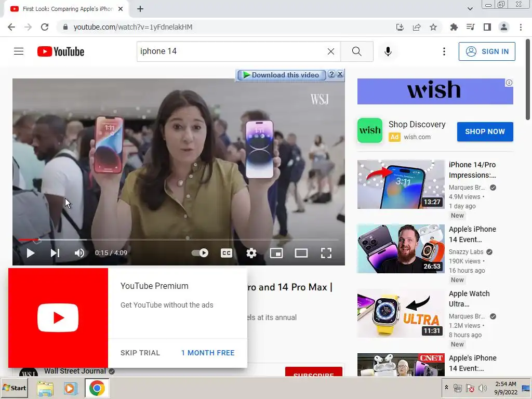Click the browser address bar URL
The image size is (532, 399).
point(133,27)
